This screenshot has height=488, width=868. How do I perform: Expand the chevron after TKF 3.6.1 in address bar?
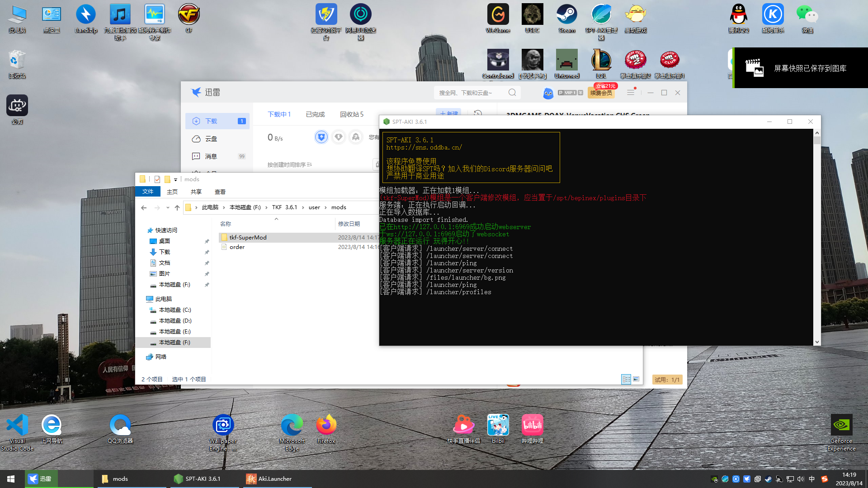click(303, 207)
